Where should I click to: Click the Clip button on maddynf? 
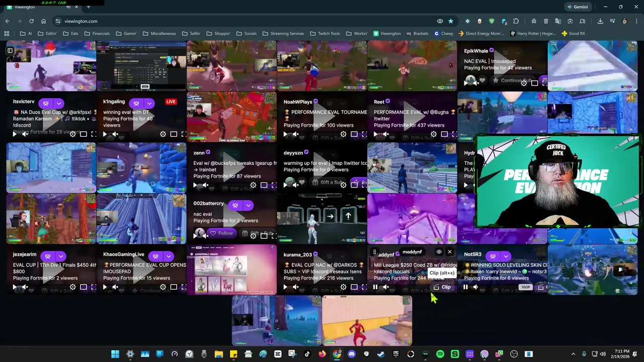point(442,287)
